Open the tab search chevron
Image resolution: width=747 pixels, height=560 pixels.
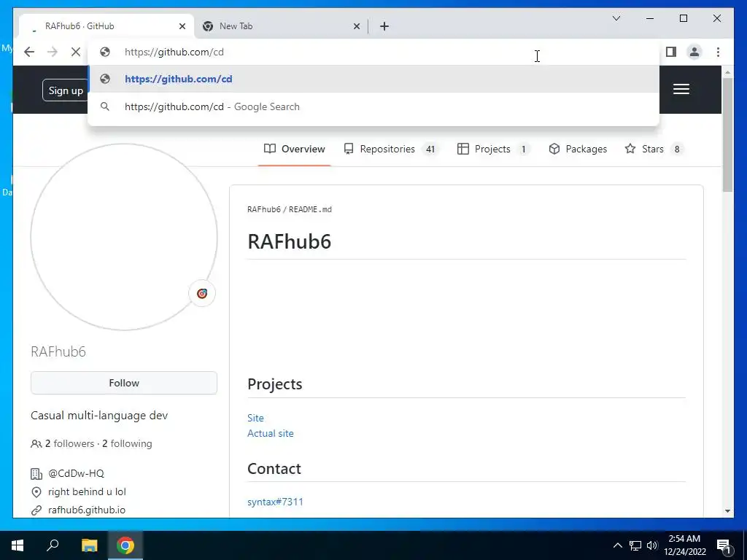tap(616, 18)
